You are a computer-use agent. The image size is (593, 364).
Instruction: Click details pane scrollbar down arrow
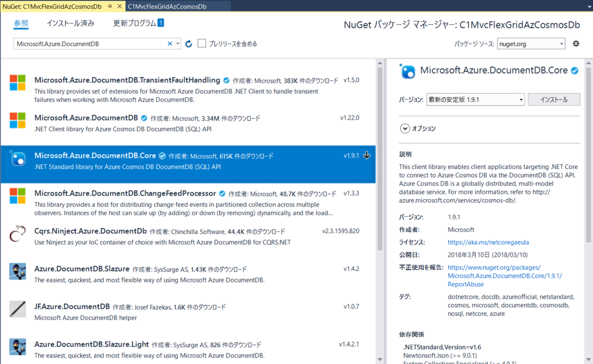588,359
